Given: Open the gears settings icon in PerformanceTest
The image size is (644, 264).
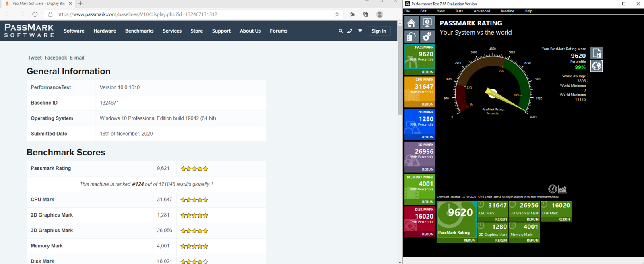Looking at the screenshot, I should point(427,36).
